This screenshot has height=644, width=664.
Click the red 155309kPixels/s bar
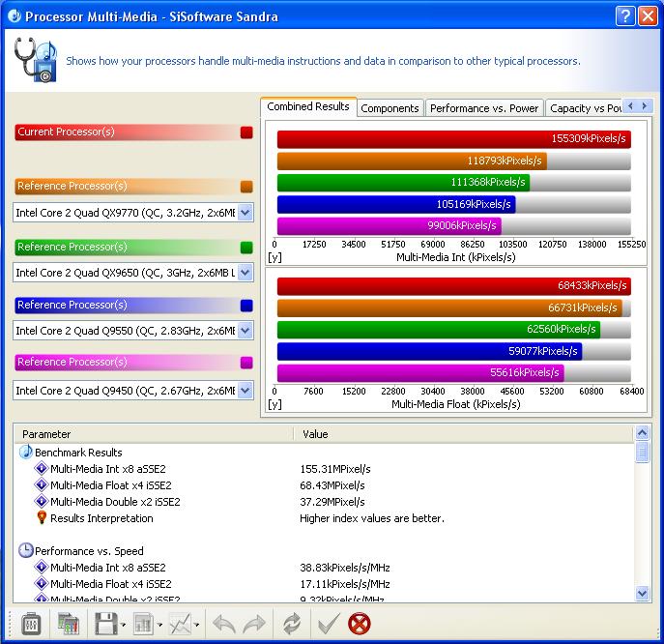[454, 139]
